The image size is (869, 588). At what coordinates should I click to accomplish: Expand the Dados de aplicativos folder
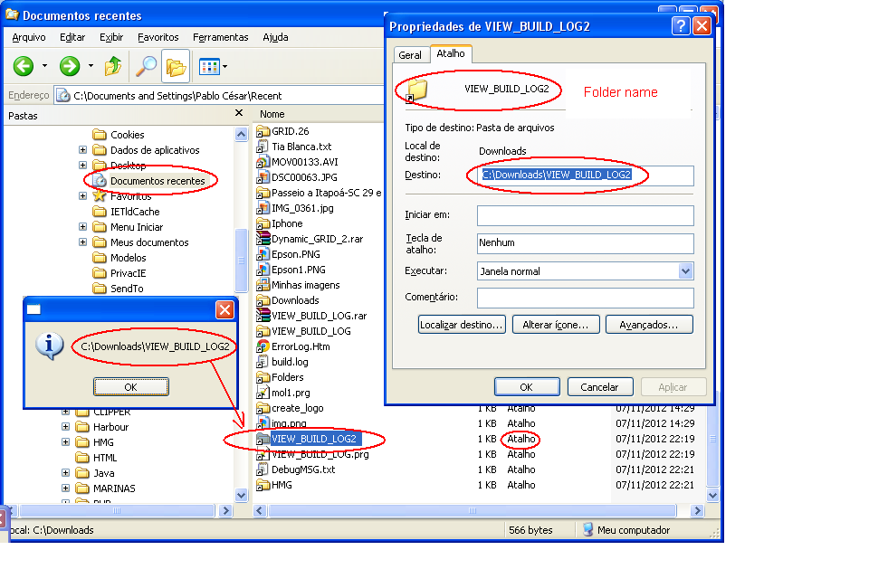pyautogui.click(x=83, y=150)
